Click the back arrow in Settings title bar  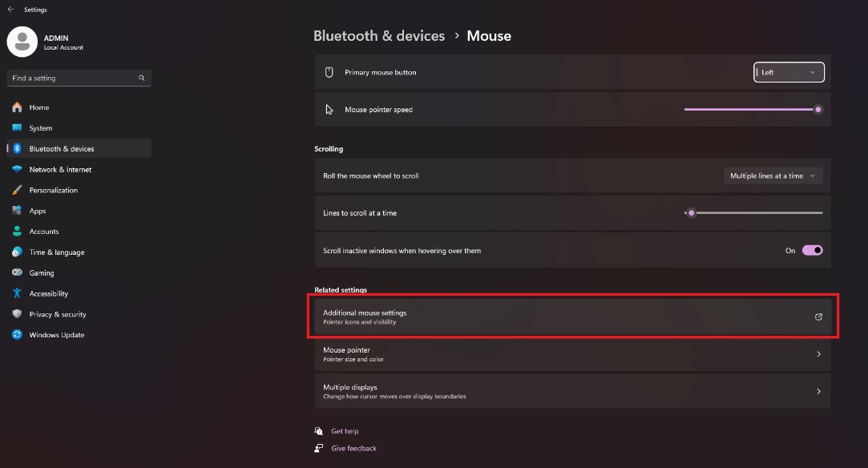coord(10,10)
